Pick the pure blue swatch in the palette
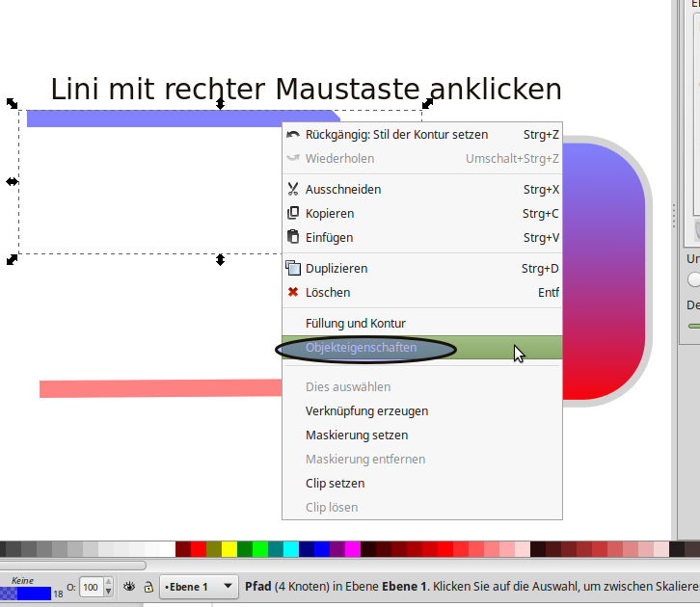Screen dimensions: 700x607 click(322, 549)
